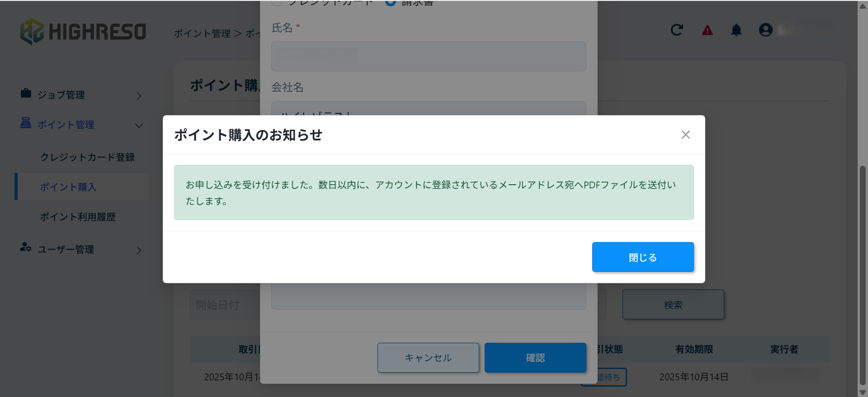Click the 確認 button
The width and height of the screenshot is (868, 397).
coord(535,358)
